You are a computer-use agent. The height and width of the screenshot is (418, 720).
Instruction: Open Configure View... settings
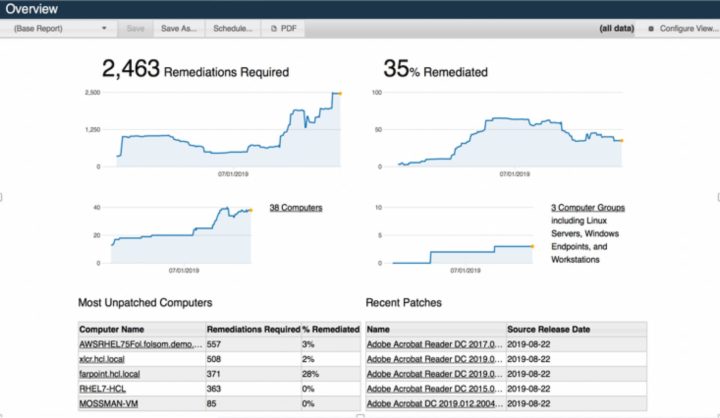(684, 28)
